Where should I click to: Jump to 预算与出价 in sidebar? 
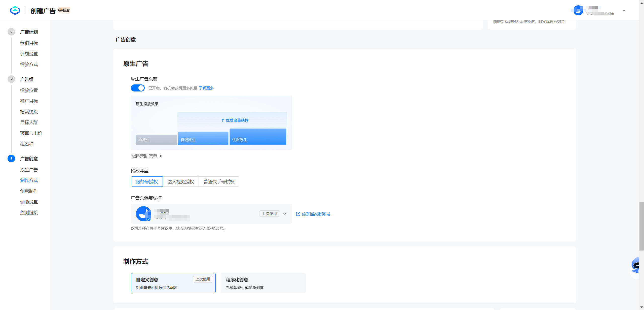[x=31, y=133]
